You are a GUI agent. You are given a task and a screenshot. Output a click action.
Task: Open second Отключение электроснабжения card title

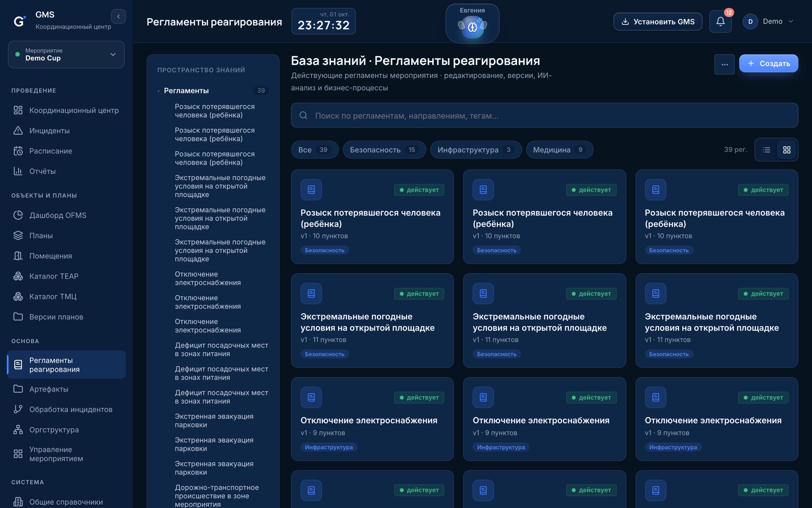coord(541,421)
